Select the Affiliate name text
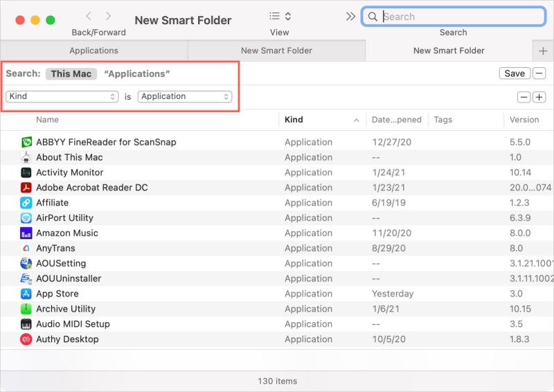The height and width of the screenshot is (392, 554). click(53, 202)
